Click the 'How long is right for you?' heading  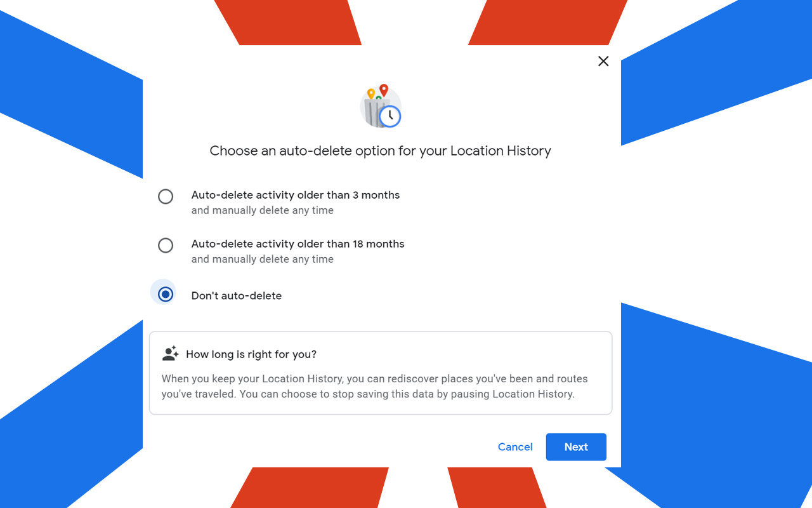[251, 354]
